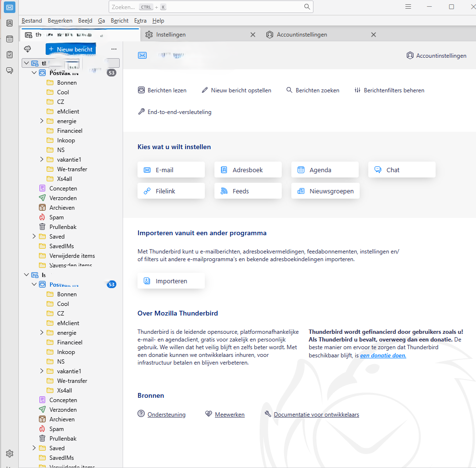
Task: Open the Address Book space icon
Action: tap(10, 23)
